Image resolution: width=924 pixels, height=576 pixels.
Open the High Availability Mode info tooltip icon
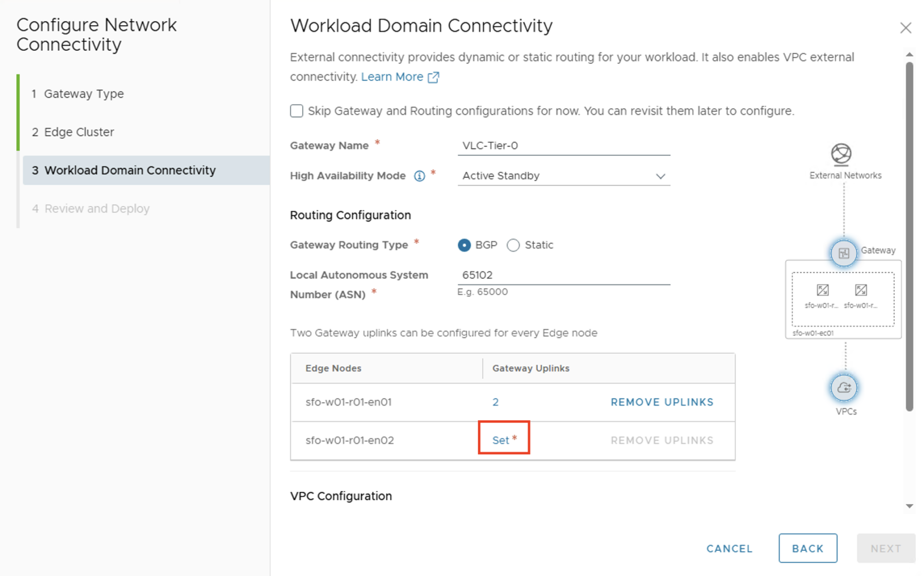[x=419, y=176]
